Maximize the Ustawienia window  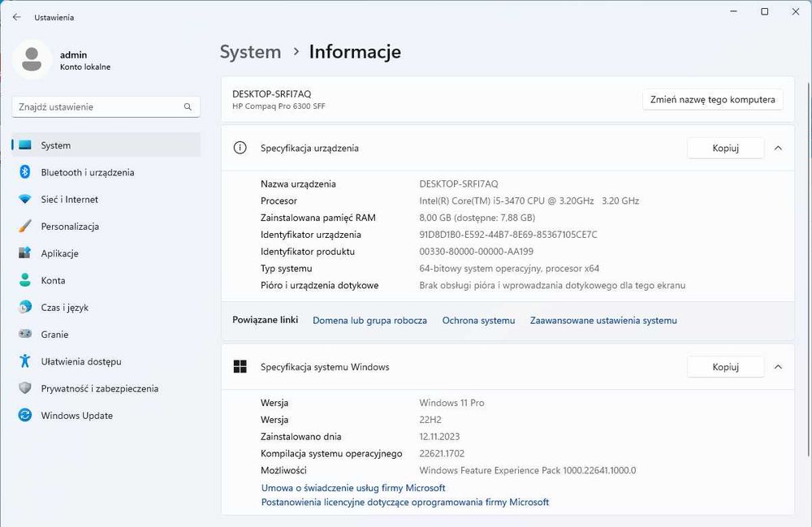click(764, 11)
